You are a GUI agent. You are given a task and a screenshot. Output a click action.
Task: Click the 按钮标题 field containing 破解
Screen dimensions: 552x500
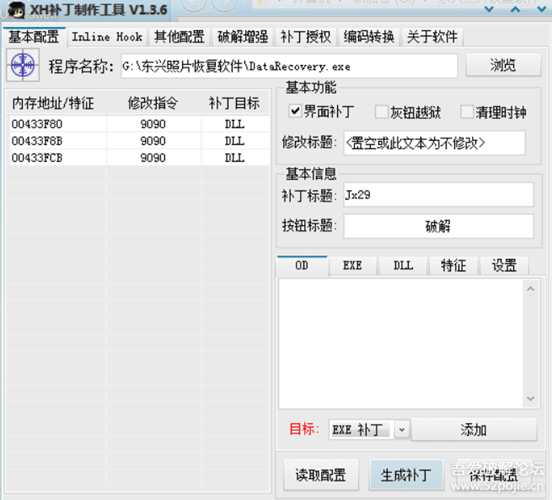438,226
